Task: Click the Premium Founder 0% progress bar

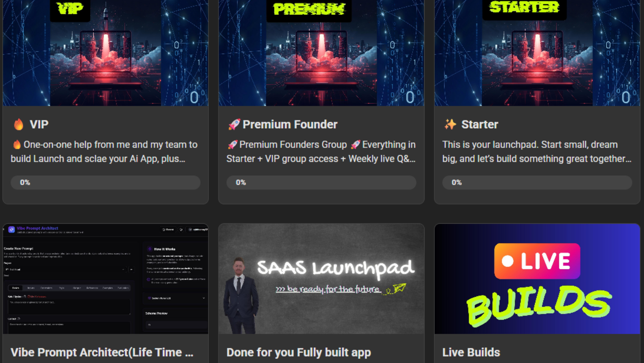Action: click(x=321, y=182)
